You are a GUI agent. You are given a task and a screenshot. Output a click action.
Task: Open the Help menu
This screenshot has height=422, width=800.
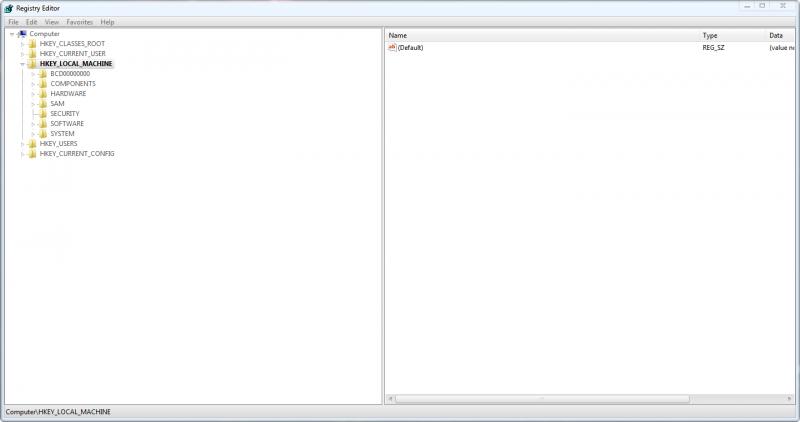tap(107, 22)
